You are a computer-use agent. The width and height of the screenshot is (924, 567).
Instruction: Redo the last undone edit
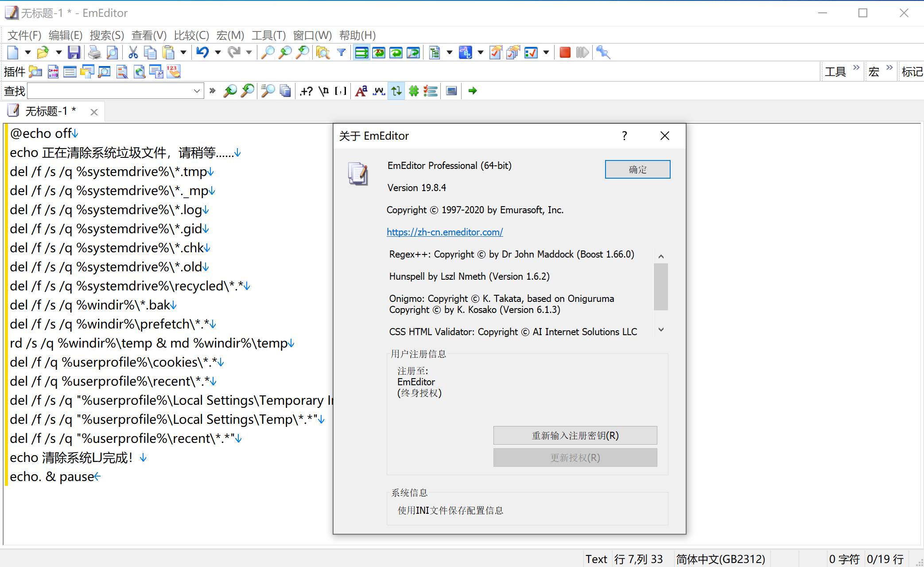[x=234, y=53]
